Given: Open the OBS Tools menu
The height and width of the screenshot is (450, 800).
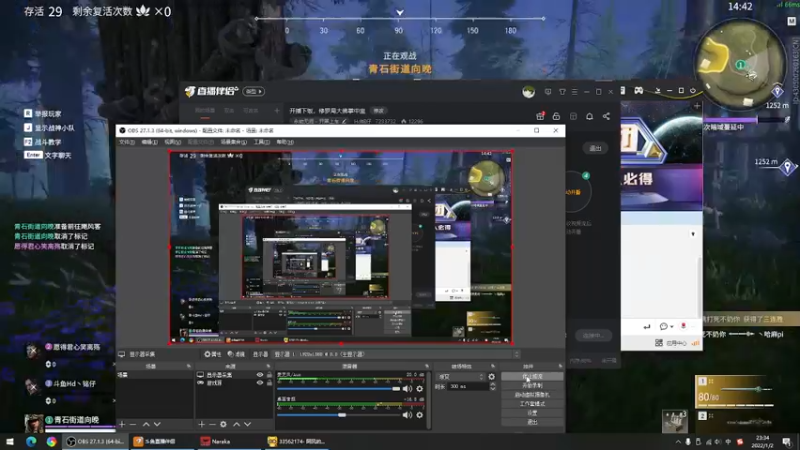Looking at the screenshot, I should tap(261, 142).
